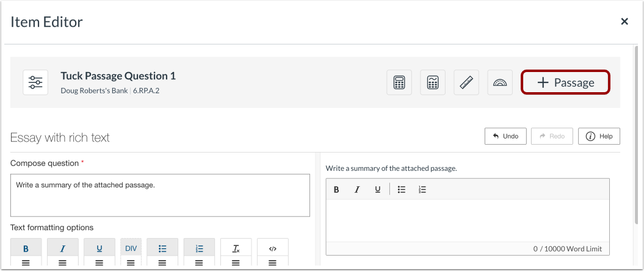Toggle the DIV formatting option

tap(131, 248)
